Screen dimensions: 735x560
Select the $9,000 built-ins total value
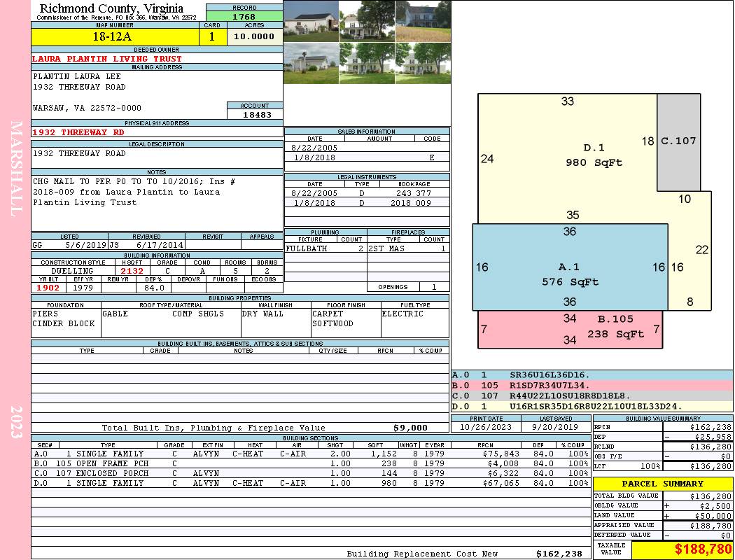click(x=411, y=428)
